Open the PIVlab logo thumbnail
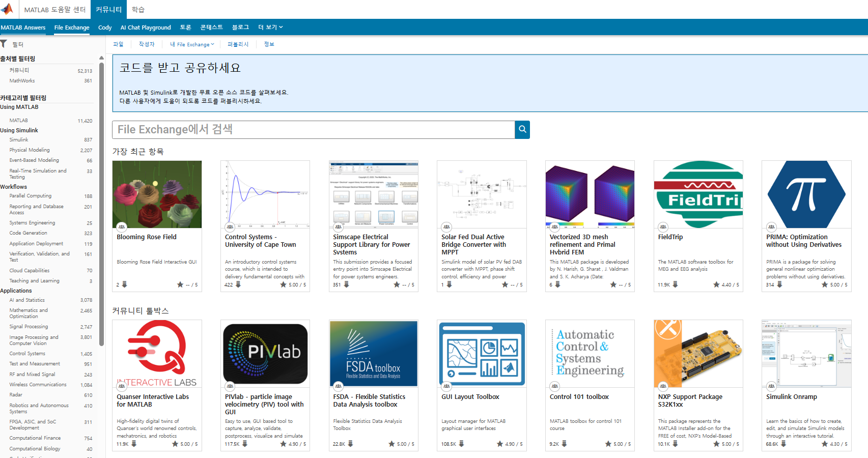Image resolution: width=868 pixels, height=458 pixels. click(x=265, y=354)
